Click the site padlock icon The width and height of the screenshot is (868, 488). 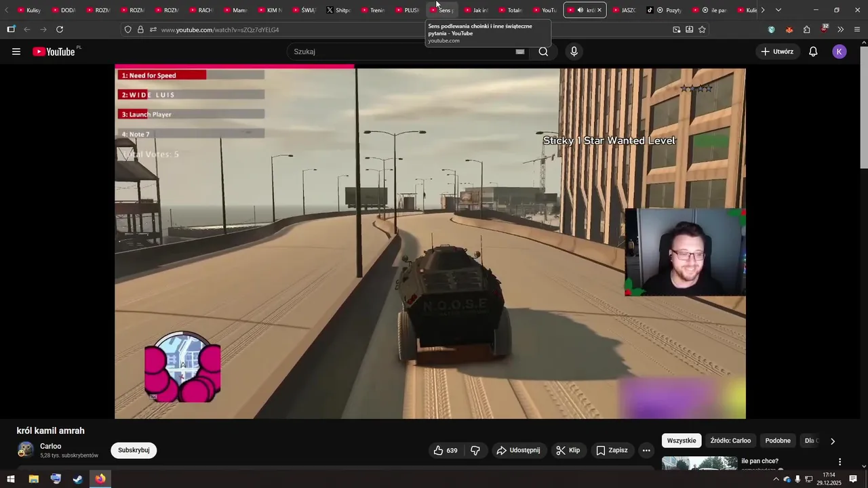pyautogui.click(x=140, y=30)
